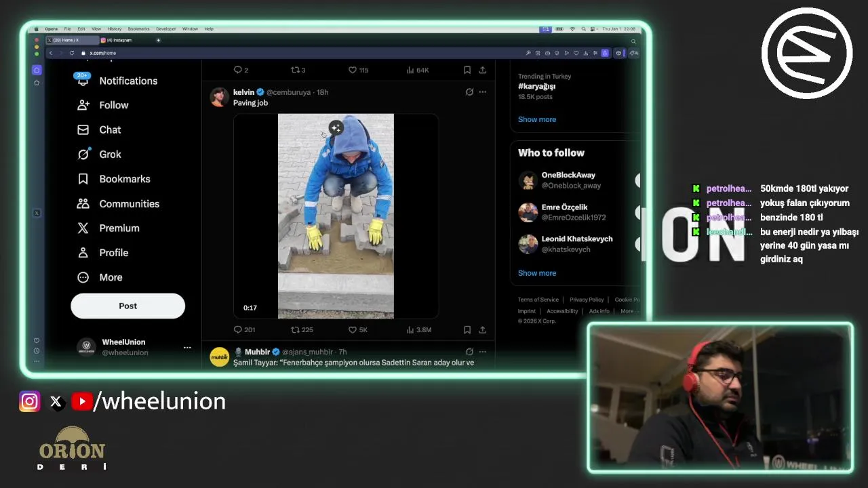Open View menu in menu bar

(x=96, y=29)
